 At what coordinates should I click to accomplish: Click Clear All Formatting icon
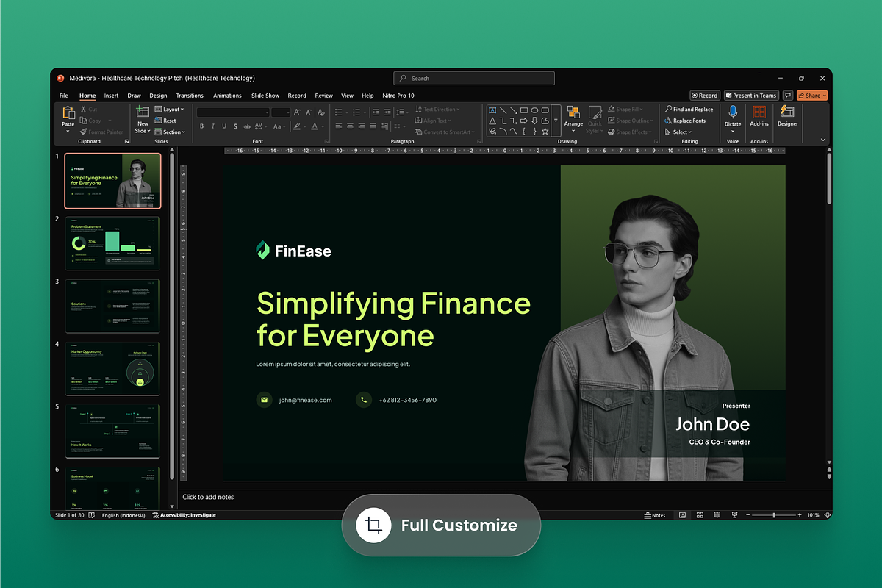[321, 112]
